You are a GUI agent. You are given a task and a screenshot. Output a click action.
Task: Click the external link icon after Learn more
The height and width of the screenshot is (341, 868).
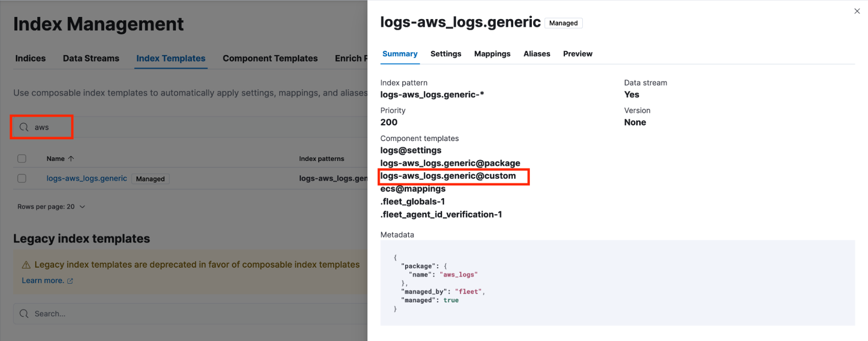[x=70, y=281]
